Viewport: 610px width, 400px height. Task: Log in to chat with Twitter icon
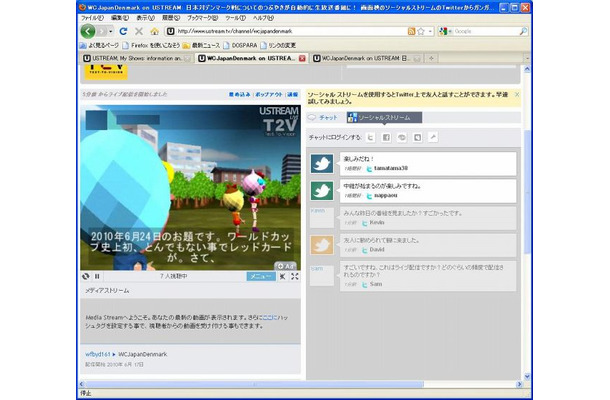coord(371,137)
